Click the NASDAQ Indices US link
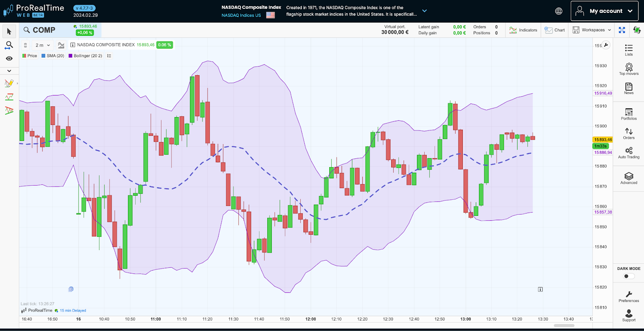The height and width of the screenshot is (331, 644). tap(241, 15)
